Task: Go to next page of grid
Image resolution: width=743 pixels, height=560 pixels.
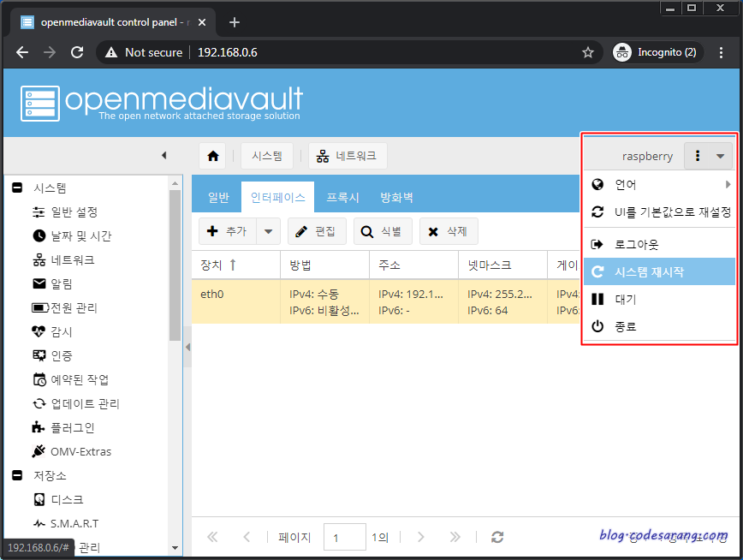Action: coord(421,537)
